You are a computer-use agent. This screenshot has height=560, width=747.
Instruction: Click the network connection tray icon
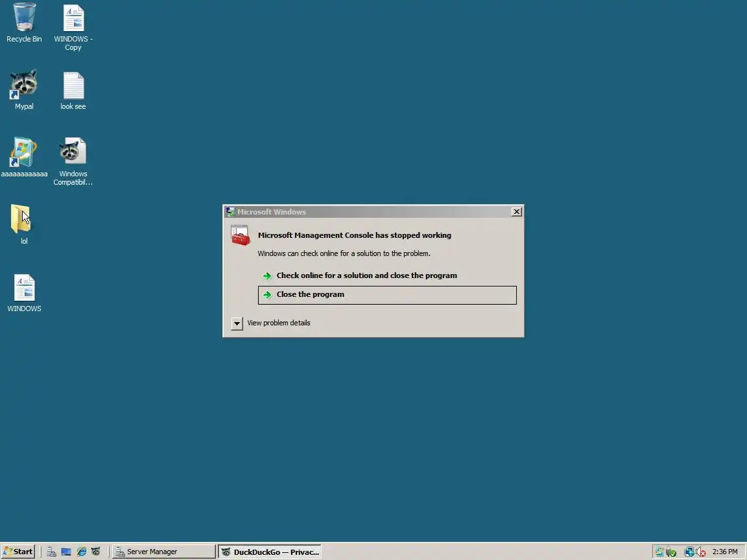(x=689, y=552)
